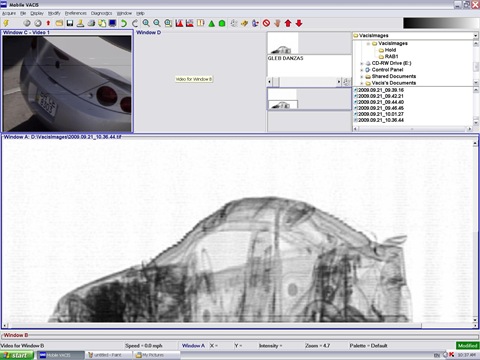Image resolution: width=480 pixels, height=360 pixels.
Task: Click the green triangle toolbar icon
Action: (x=211, y=23)
